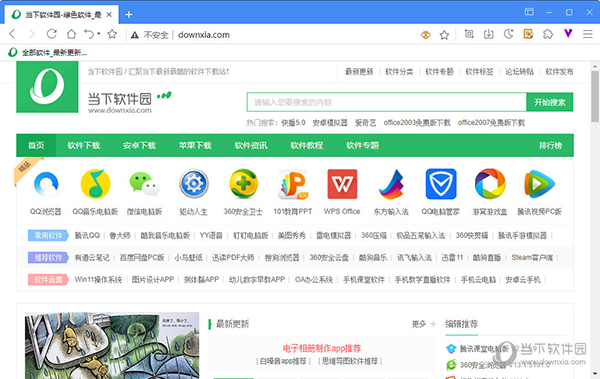Viewport: 600px width, 379px height.
Task: Switch to the 首页 navigation tab
Action: [36, 145]
